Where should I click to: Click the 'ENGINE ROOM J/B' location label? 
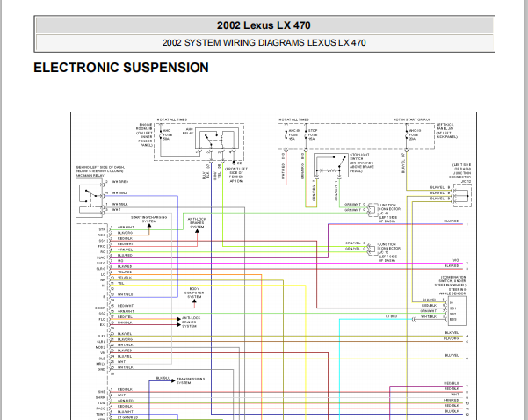tap(144, 134)
